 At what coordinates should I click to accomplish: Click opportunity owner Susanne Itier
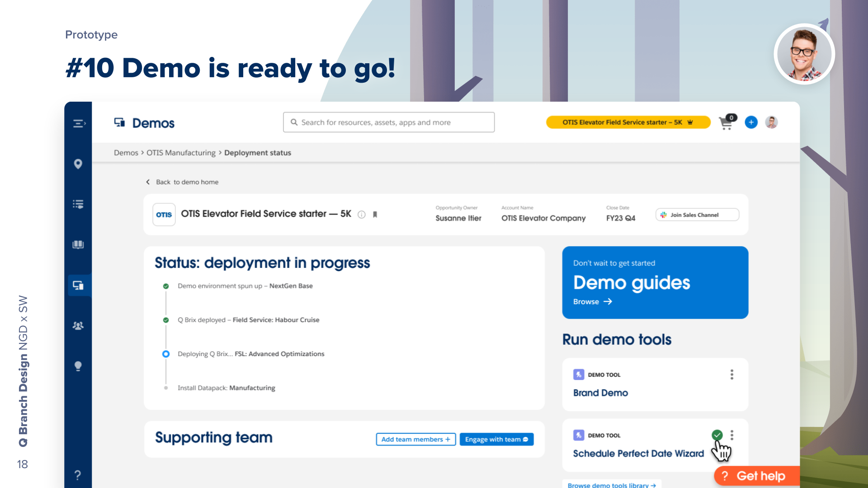coord(458,218)
